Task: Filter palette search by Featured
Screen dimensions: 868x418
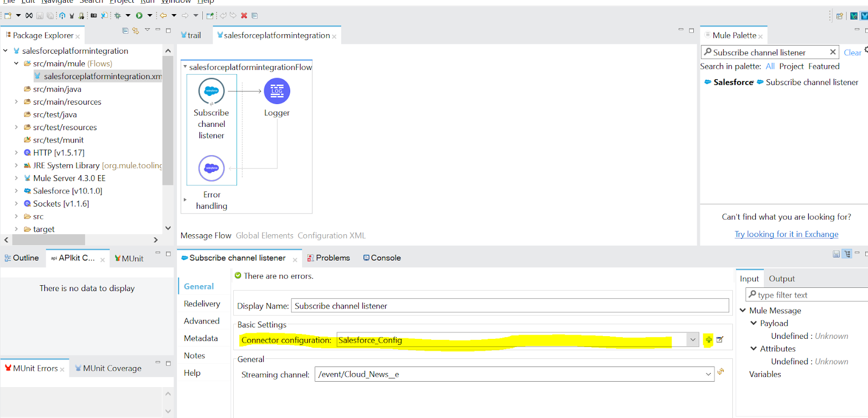Action: (x=824, y=66)
